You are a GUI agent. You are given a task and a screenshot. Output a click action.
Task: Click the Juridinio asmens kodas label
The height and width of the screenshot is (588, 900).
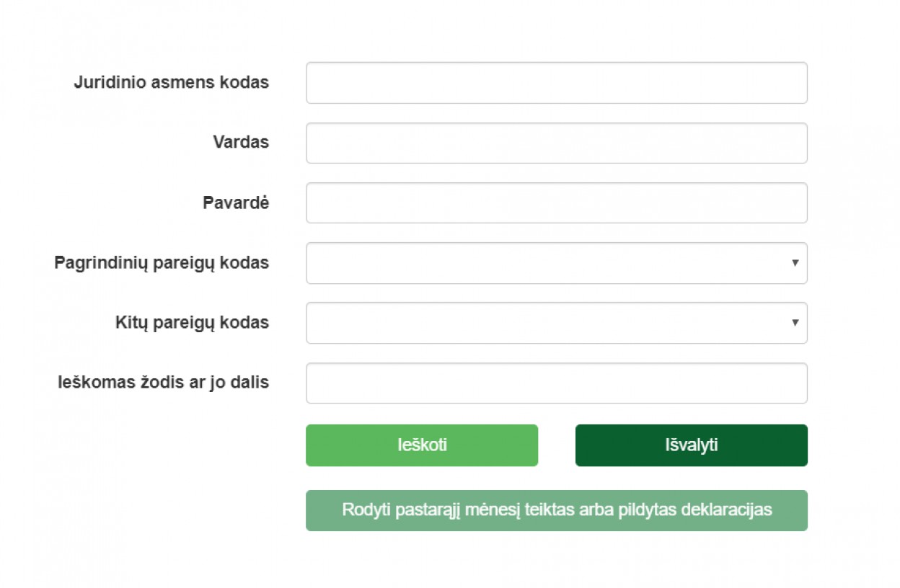[171, 83]
